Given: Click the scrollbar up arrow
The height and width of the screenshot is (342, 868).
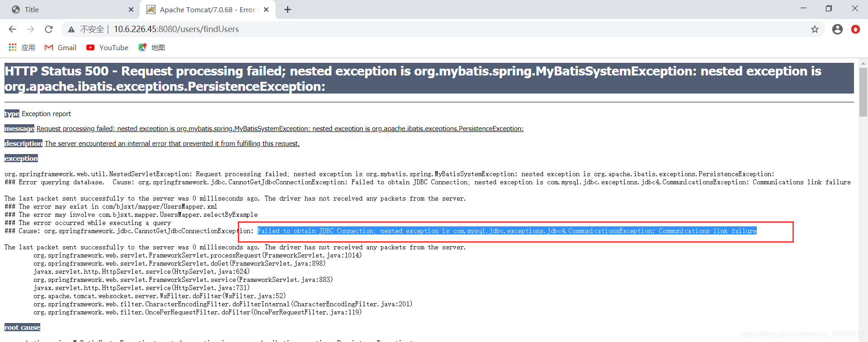Looking at the screenshot, I should point(863,63).
